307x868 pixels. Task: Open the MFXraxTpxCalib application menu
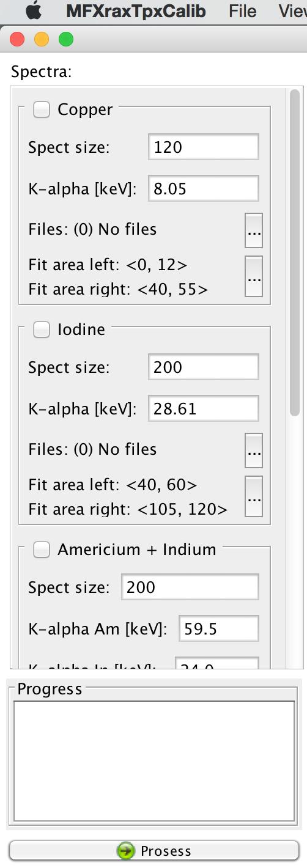(136, 10)
